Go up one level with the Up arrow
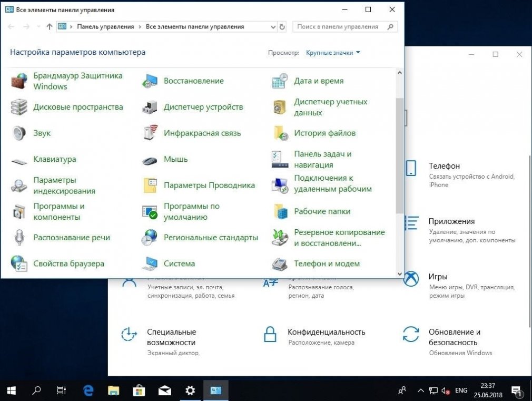532x401 pixels. click(x=50, y=26)
